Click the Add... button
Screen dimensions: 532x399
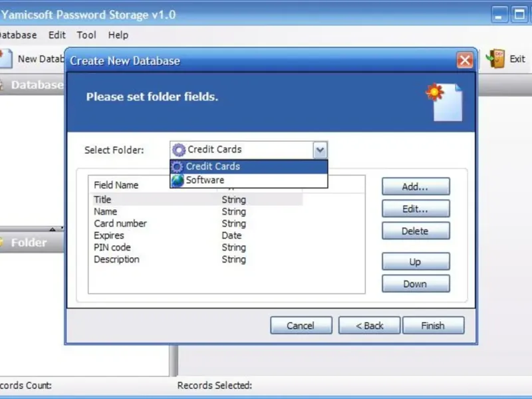[x=416, y=186]
